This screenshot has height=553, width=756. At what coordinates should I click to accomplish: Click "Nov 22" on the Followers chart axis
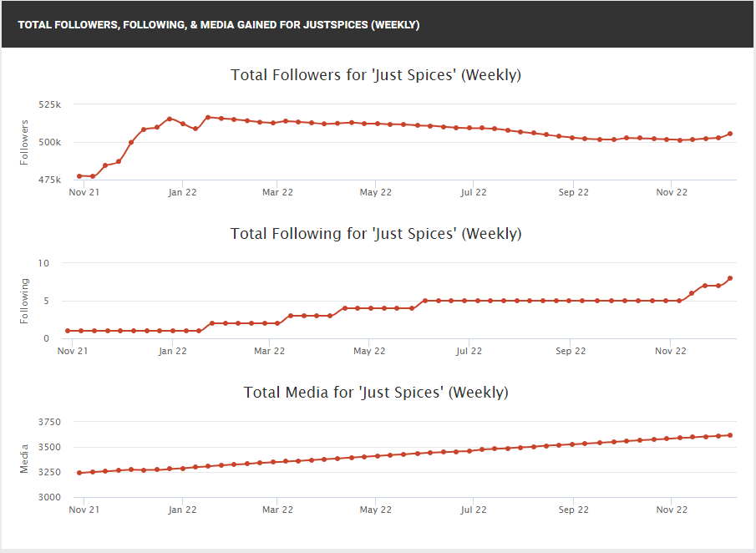(x=672, y=192)
